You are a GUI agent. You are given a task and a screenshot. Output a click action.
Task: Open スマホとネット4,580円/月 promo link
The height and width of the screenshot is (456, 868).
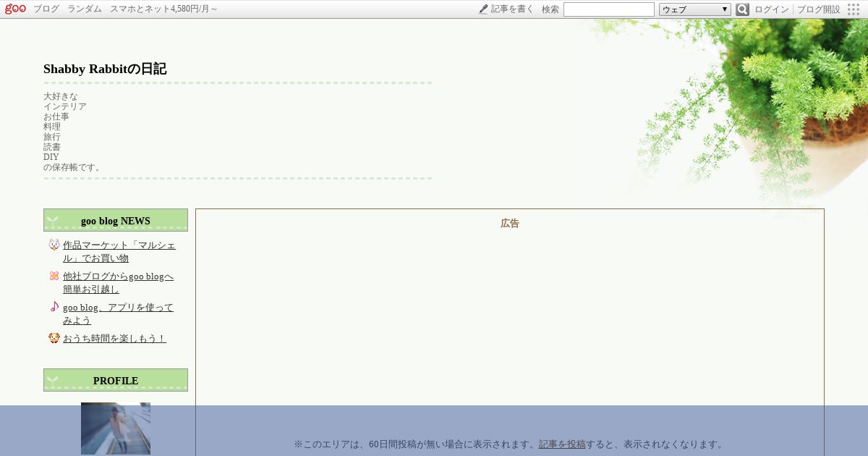pyautogui.click(x=163, y=9)
